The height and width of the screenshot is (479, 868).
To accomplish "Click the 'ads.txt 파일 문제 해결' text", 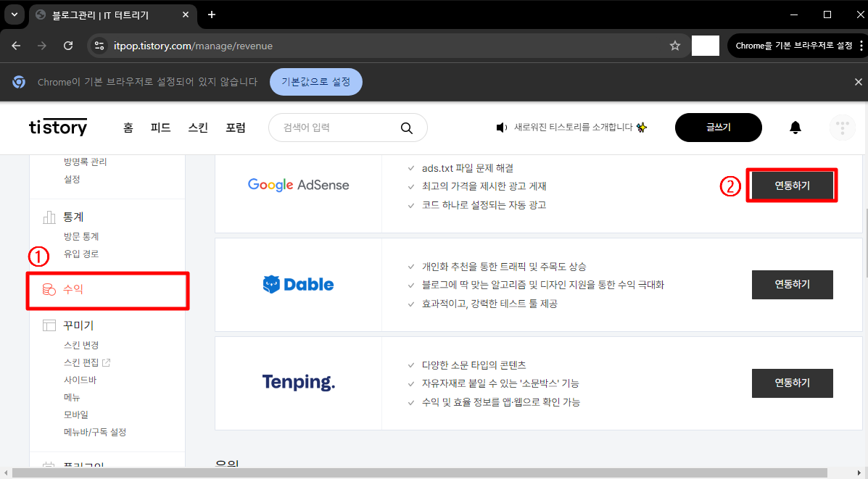I will pyautogui.click(x=468, y=167).
